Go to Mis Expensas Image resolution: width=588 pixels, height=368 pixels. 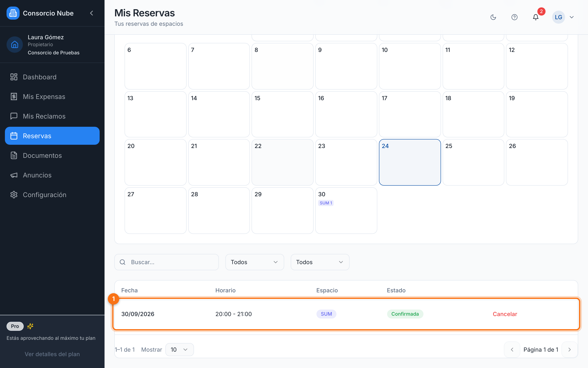52,97
